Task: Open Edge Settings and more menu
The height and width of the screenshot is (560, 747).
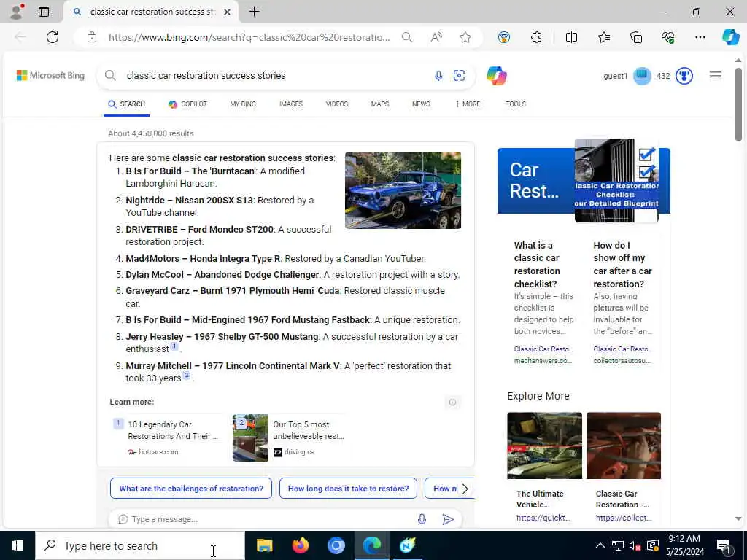Action: click(x=700, y=37)
